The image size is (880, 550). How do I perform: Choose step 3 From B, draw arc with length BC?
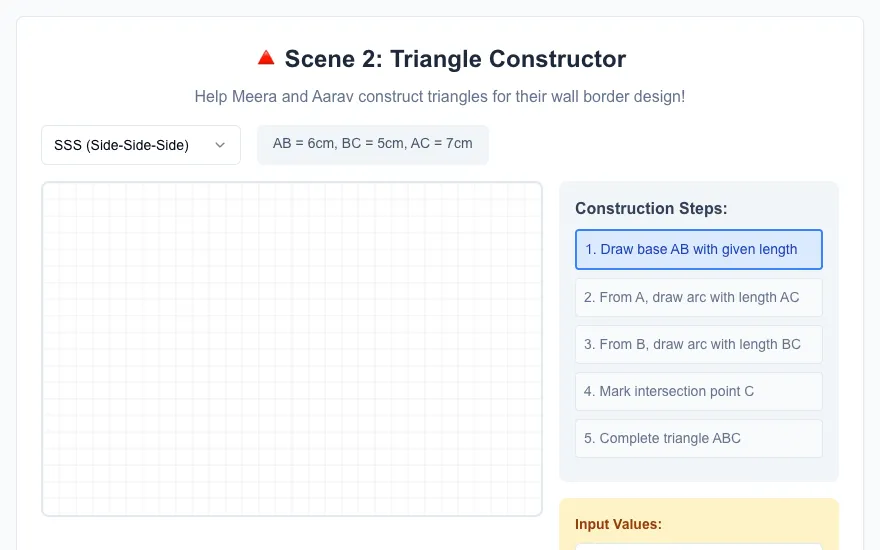[699, 344]
